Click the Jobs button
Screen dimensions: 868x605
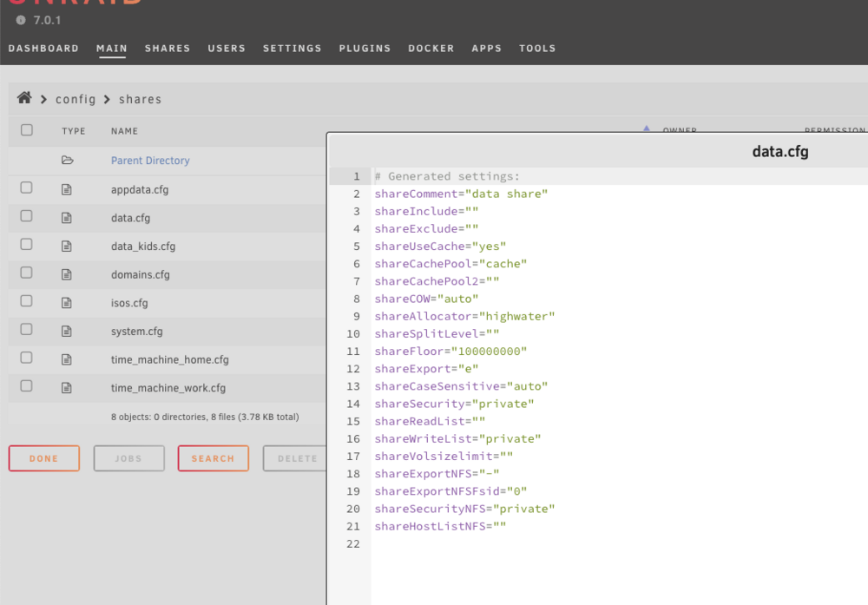point(129,458)
